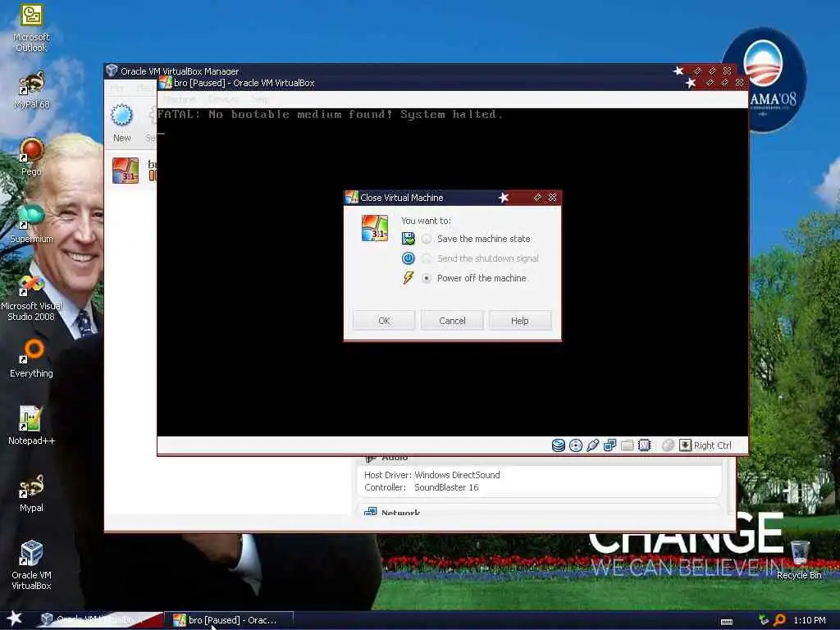
Task: Open Oracle VM VirtualBox desktop shortcut
Action: (x=31, y=565)
